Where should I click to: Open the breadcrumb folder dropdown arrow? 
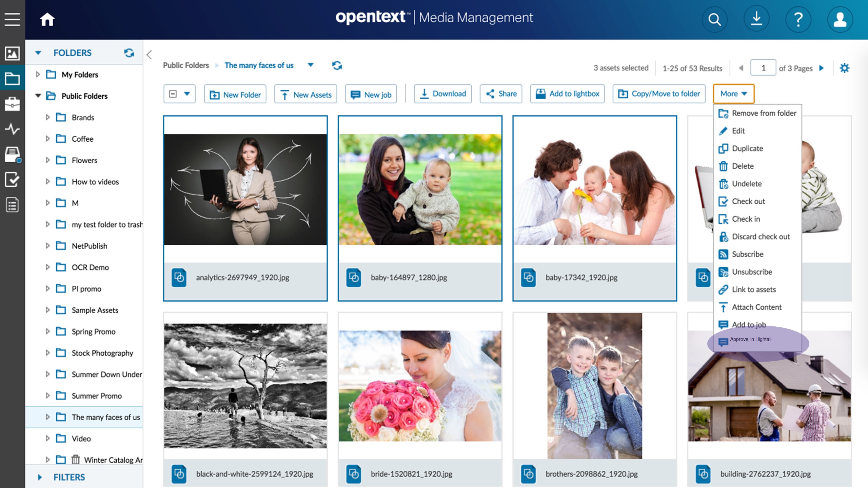pyautogui.click(x=311, y=65)
